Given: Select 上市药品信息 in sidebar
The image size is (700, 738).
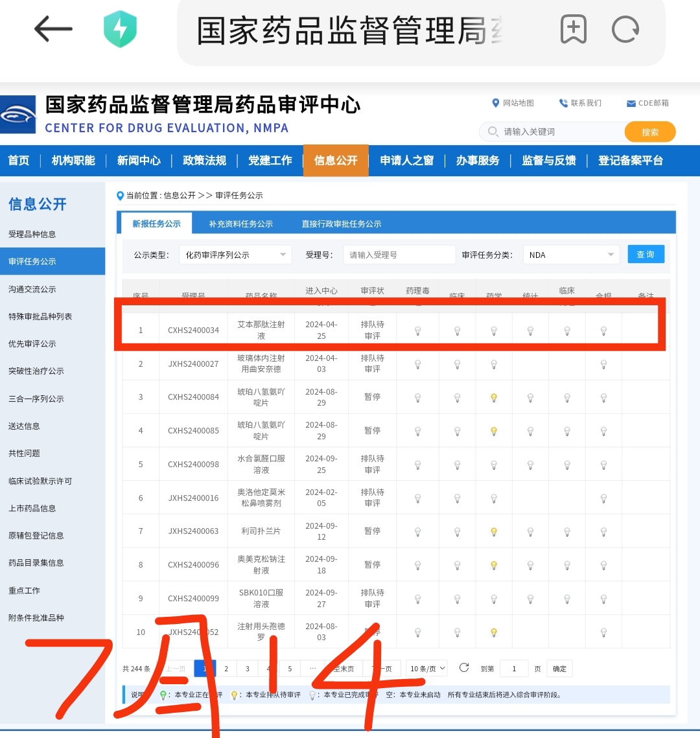Looking at the screenshot, I should pos(32,508).
